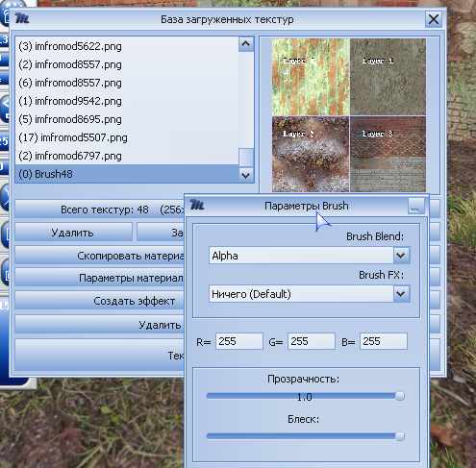
Task: Click the logo icon in Параметры Brush title bar
Action: coord(196,205)
